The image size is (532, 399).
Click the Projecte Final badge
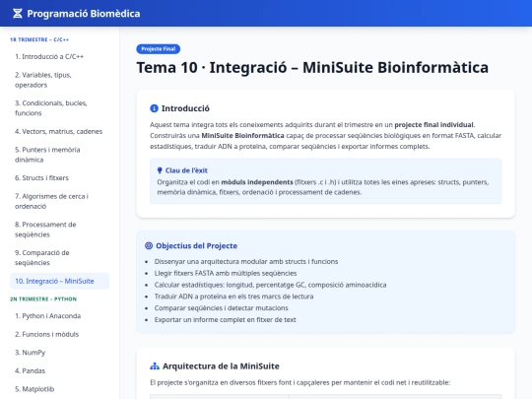coord(158,49)
